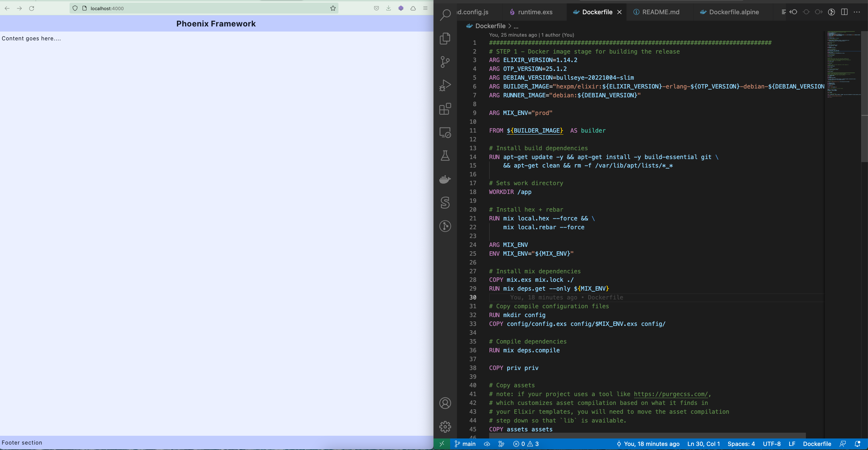Open the Remote Explorer view
This screenshot has width=868, height=450.
tap(445, 132)
